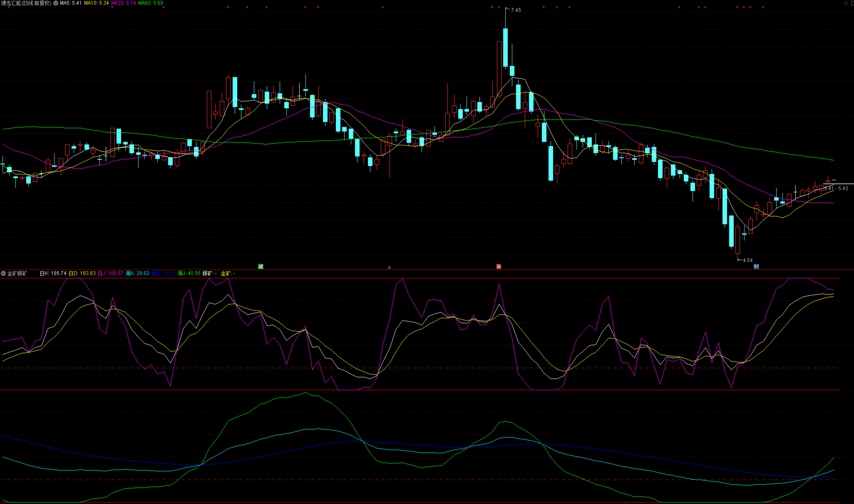
Task: Open the main chart indicator dropdown arrow
Action: tap(56, 3)
